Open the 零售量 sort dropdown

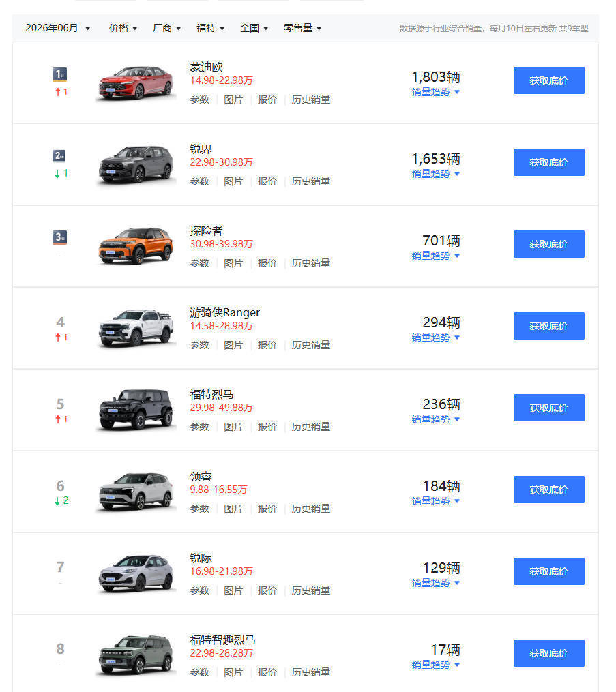click(302, 28)
